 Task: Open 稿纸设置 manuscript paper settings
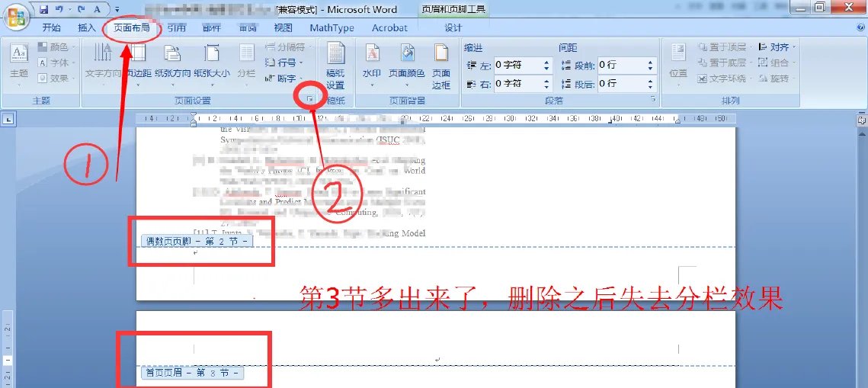(335, 66)
